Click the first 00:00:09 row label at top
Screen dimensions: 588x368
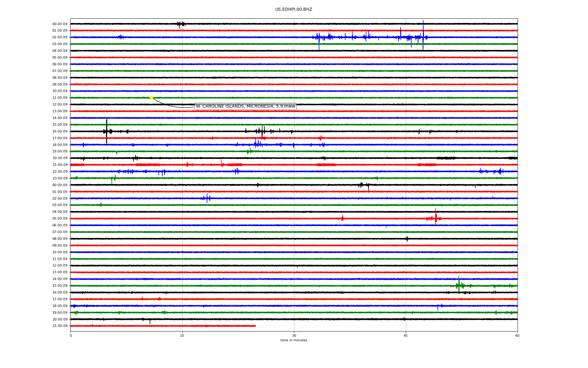coord(60,24)
